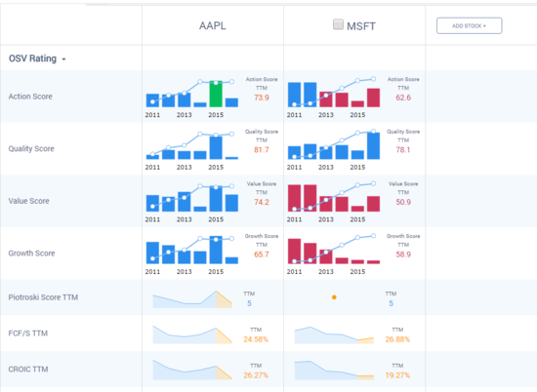Click the FCF/S TTM row label
The image size is (537, 392).
(28, 333)
